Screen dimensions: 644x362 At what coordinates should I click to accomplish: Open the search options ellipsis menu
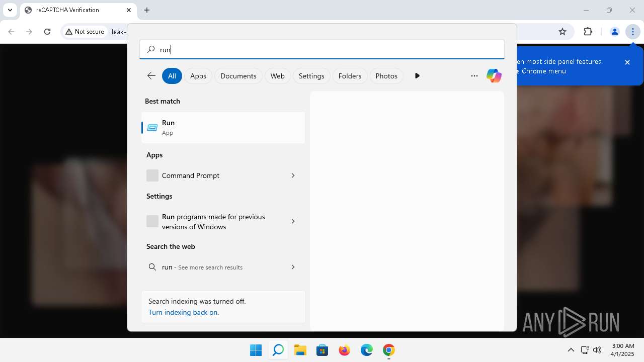coord(474,76)
